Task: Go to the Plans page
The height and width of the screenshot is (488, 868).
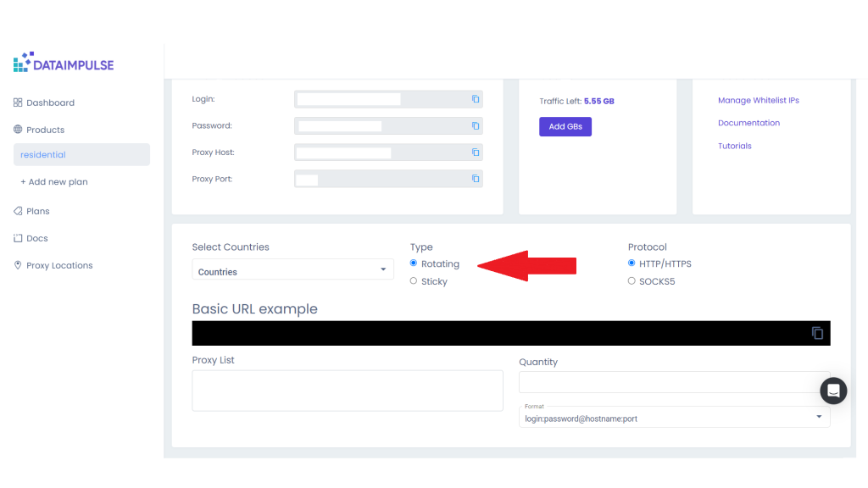Action: point(37,211)
